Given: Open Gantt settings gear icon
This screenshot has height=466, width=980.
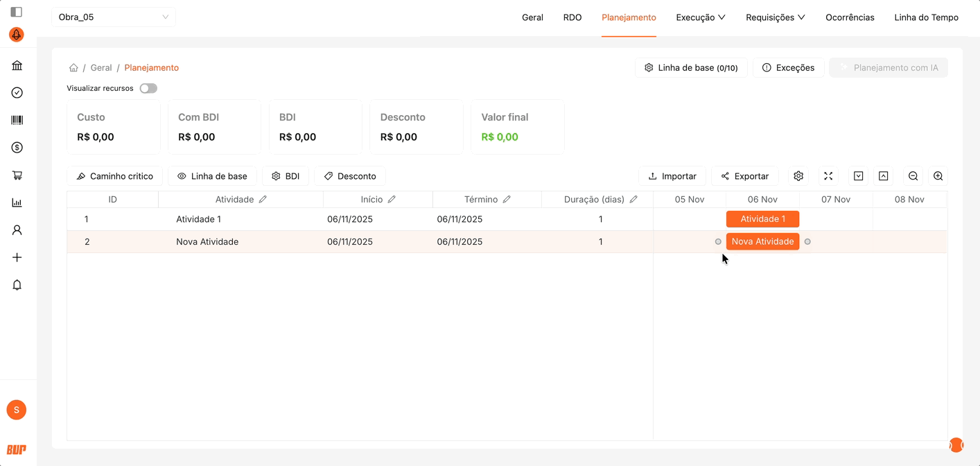Looking at the screenshot, I should point(798,176).
